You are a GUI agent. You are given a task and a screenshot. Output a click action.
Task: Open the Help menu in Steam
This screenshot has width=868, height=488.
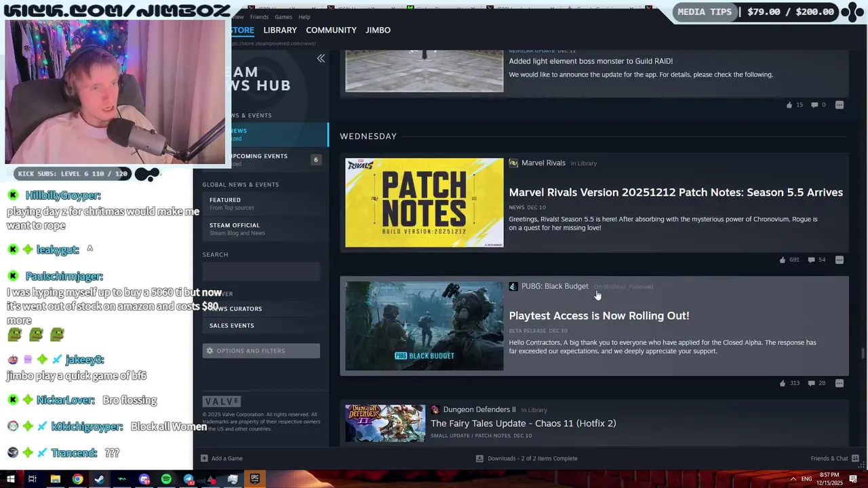[304, 17]
